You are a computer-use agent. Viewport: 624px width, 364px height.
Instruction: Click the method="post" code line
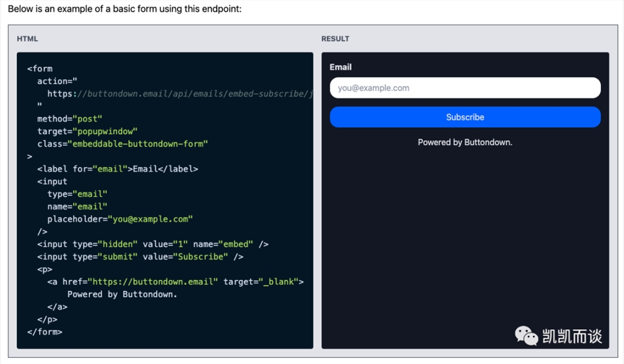click(x=70, y=119)
